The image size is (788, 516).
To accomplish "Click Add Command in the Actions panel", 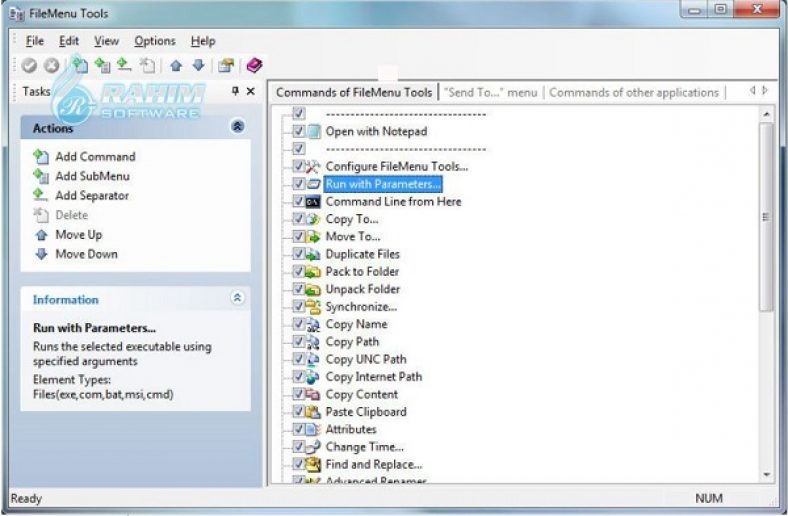I will 84,157.
